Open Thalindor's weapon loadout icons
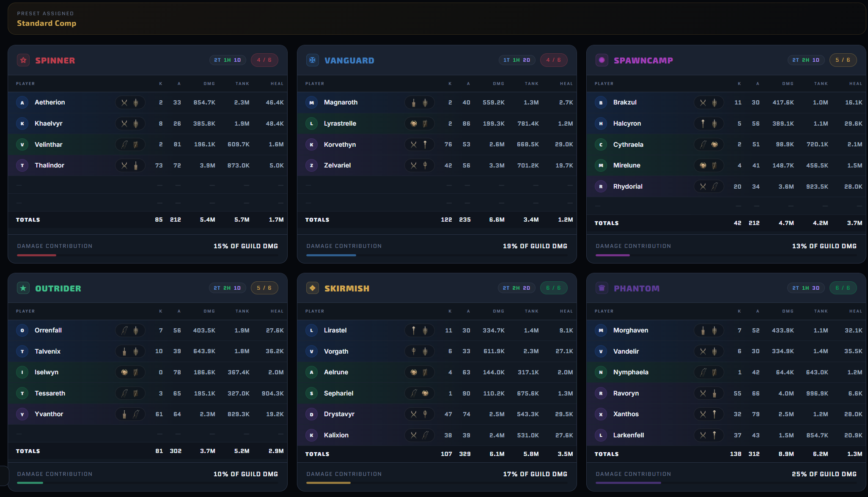Screen dimensions: 868x497 130,165
